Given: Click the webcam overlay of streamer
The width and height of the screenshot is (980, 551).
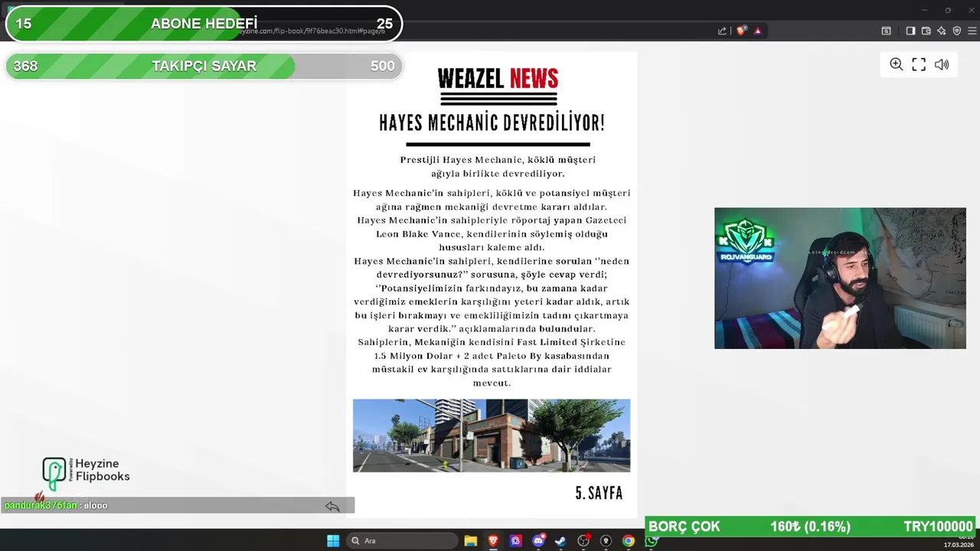Looking at the screenshot, I should click(x=840, y=278).
